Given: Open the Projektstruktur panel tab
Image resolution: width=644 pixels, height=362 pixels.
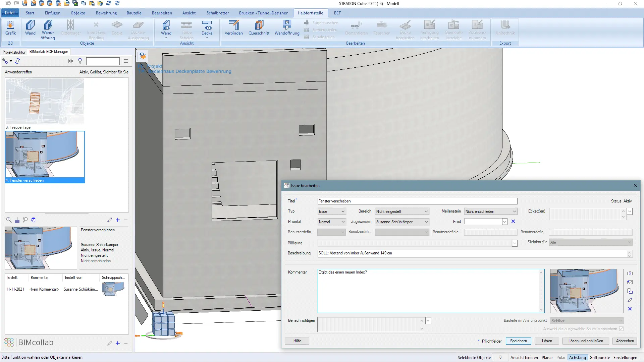Looking at the screenshot, I should [x=14, y=52].
